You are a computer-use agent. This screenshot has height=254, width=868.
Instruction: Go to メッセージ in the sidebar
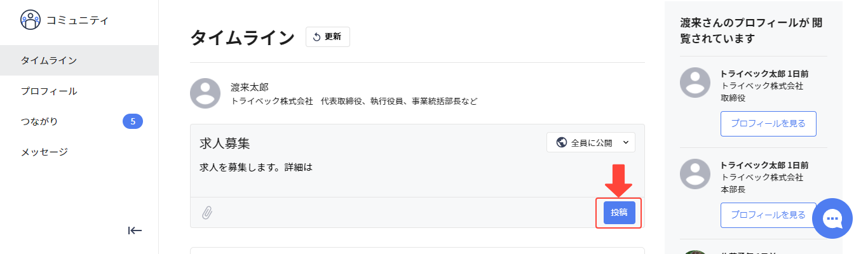(79, 152)
